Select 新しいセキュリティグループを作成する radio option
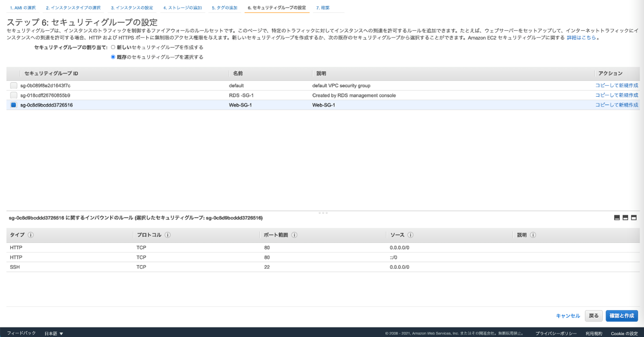The image size is (644, 337). point(113,48)
